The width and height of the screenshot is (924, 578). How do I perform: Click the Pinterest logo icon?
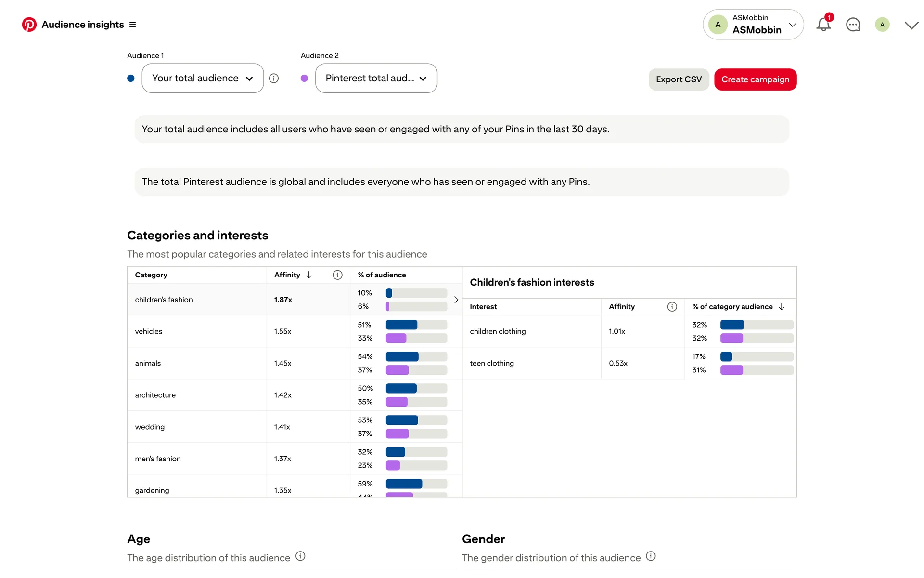point(29,25)
